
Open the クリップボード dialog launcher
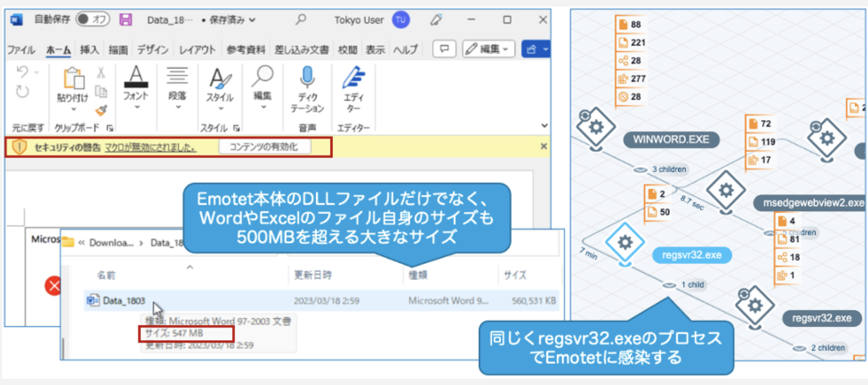[110, 128]
